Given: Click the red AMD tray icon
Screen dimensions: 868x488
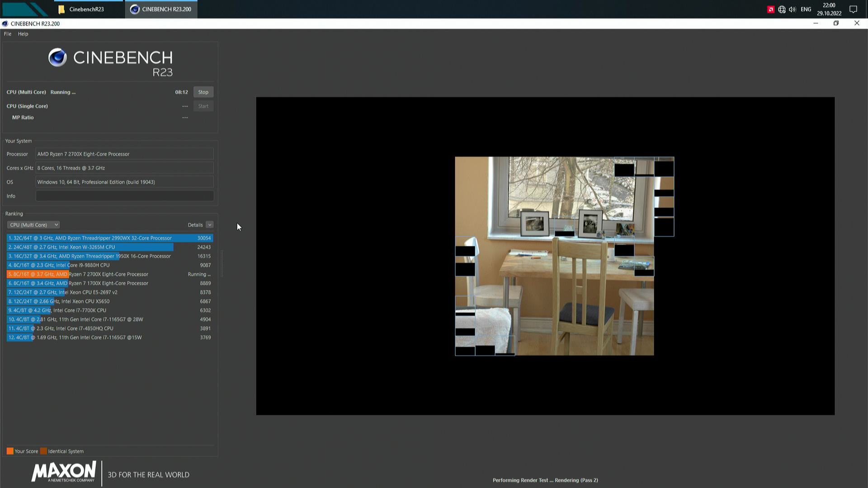Looking at the screenshot, I should click(x=771, y=9).
